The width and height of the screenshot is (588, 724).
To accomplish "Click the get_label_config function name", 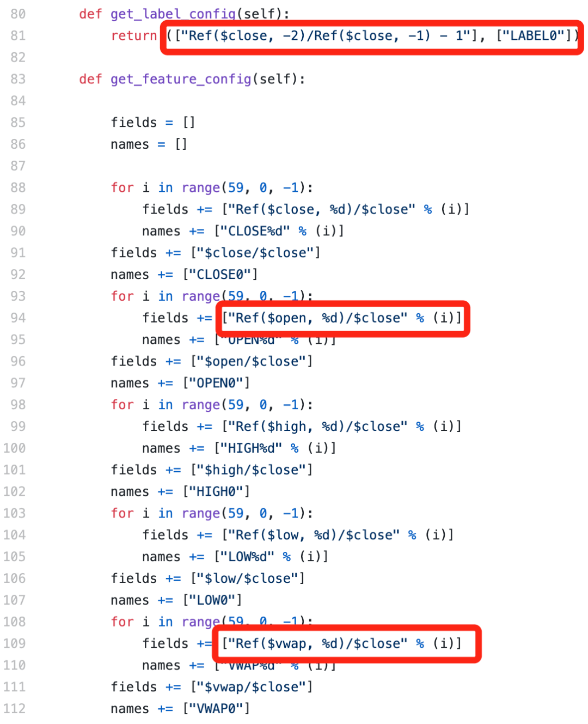I will pos(173,14).
